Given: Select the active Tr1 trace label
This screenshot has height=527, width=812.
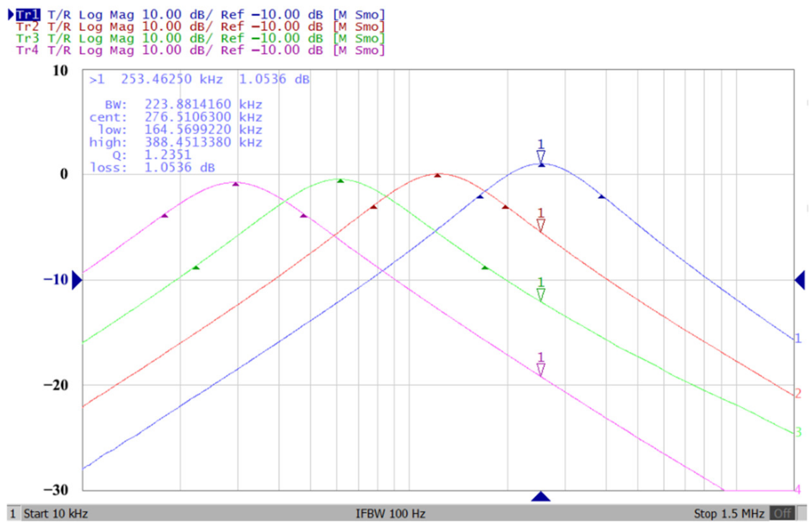Looking at the screenshot, I should [x=28, y=15].
